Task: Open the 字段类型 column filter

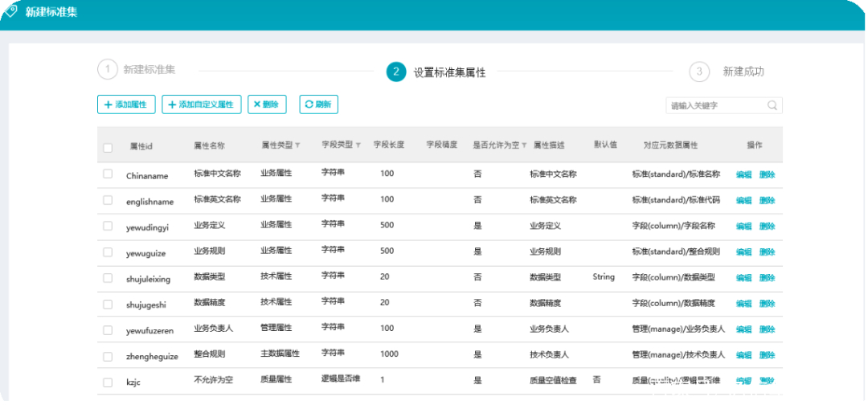Action: tap(358, 145)
